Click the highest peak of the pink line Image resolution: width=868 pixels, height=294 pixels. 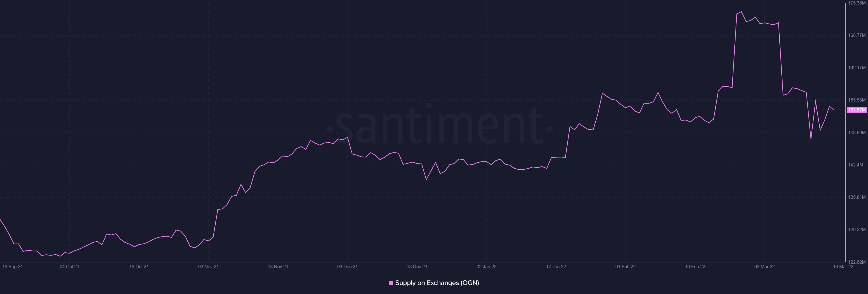tap(741, 12)
